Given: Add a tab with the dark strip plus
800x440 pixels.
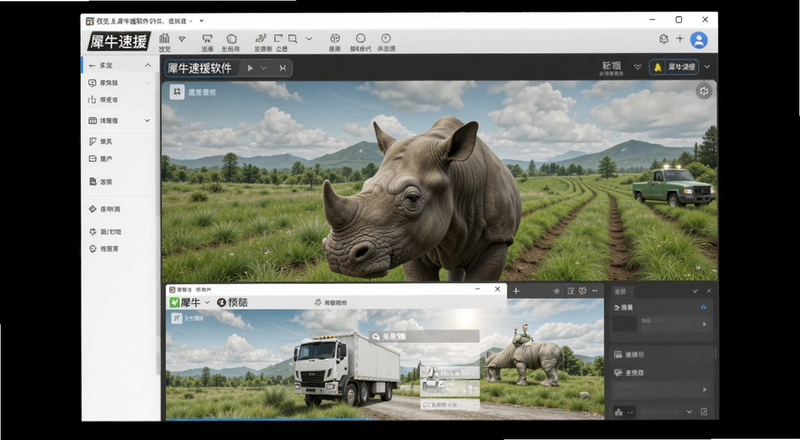Looking at the screenshot, I should 516,290.
